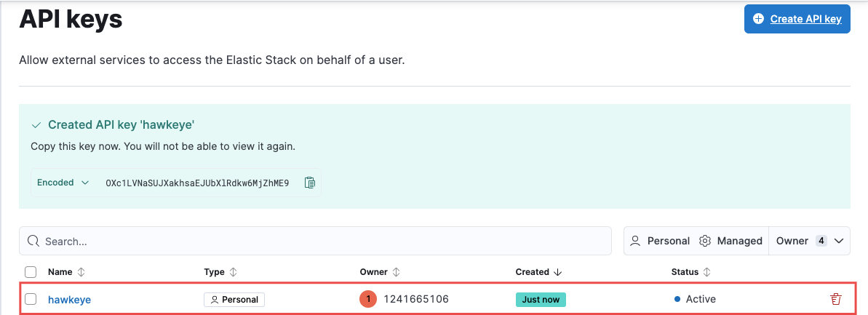
Task: Open the Encoded format dropdown
Action: [x=63, y=183]
